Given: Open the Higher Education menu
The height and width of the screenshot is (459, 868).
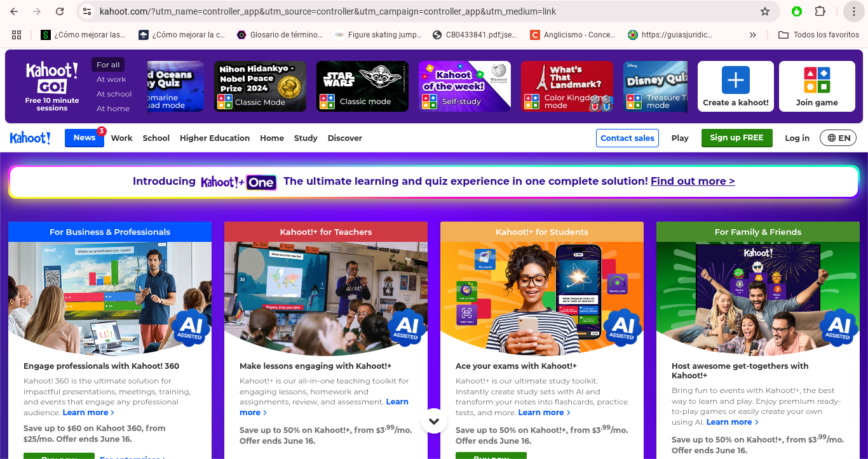Looking at the screenshot, I should pos(214,138).
